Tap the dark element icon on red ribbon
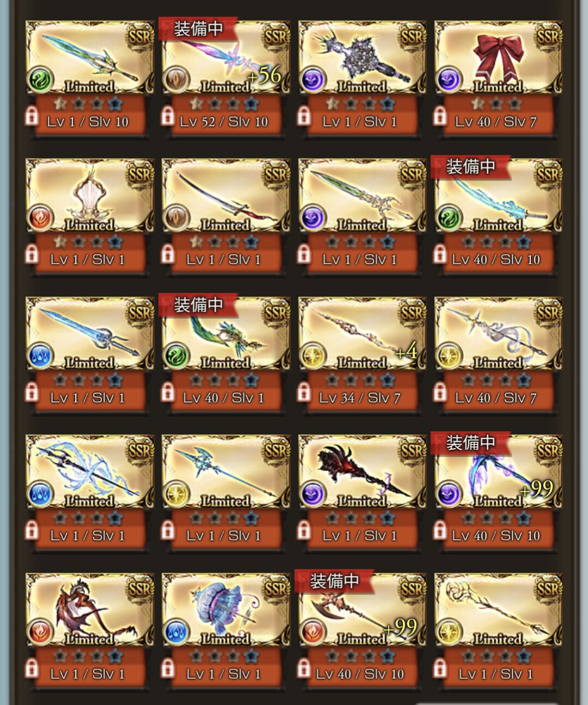The height and width of the screenshot is (705, 588). pyautogui.click(x=449, y=80)
